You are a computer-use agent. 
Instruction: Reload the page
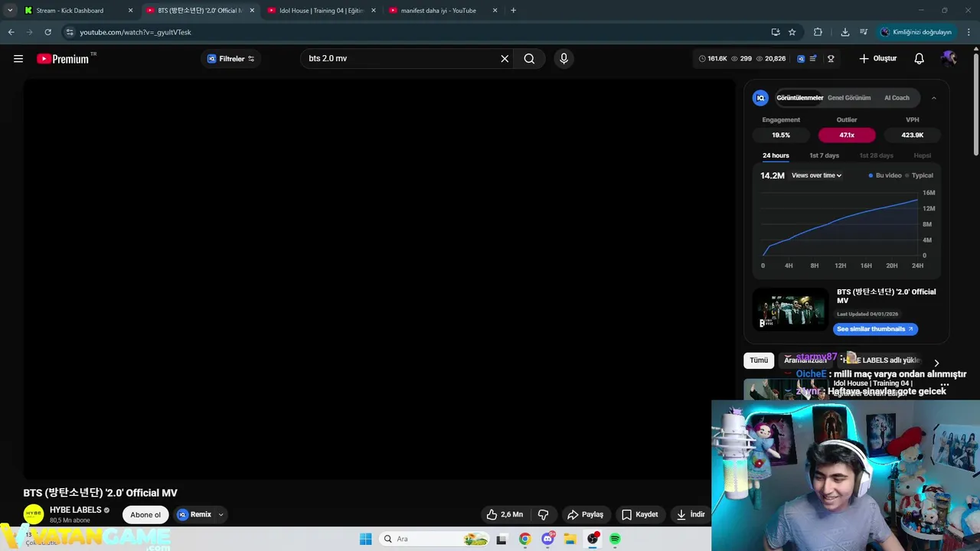pos(47,32)
